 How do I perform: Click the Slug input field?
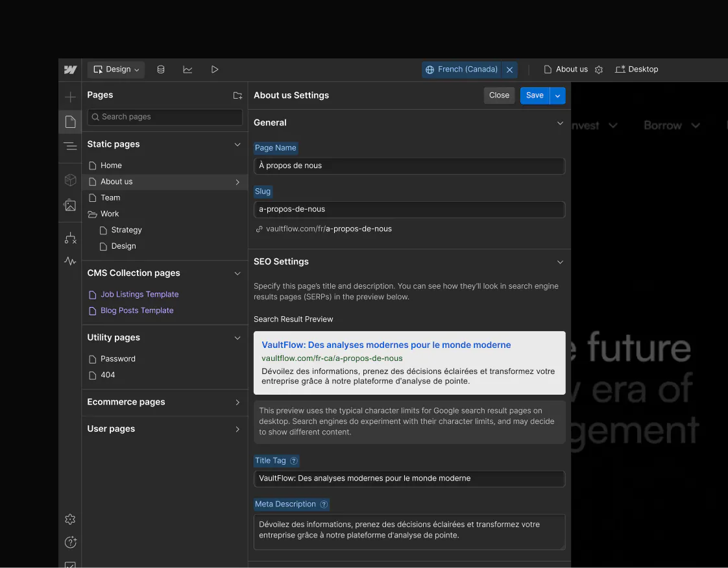[409, 210]
